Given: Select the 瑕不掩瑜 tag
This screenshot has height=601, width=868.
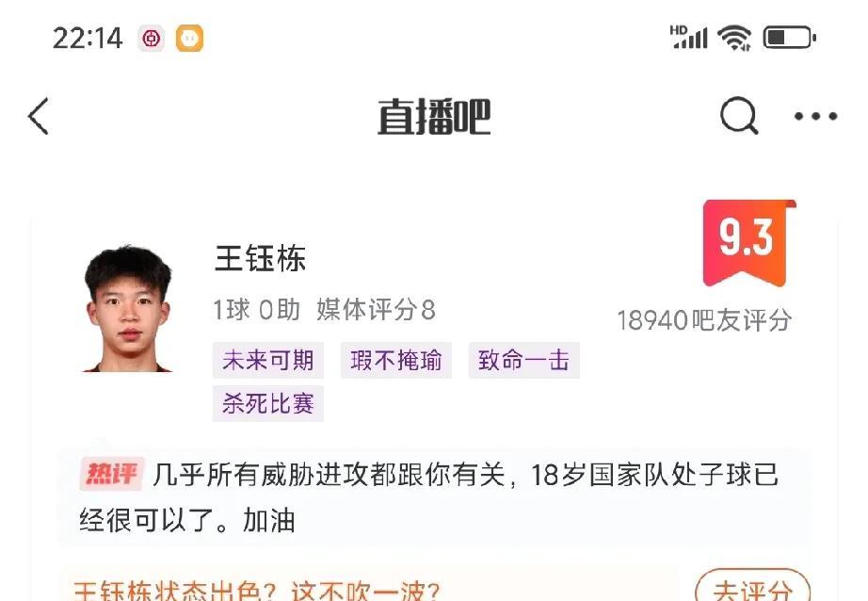Looking at the screenshot, I should point(395,360).
